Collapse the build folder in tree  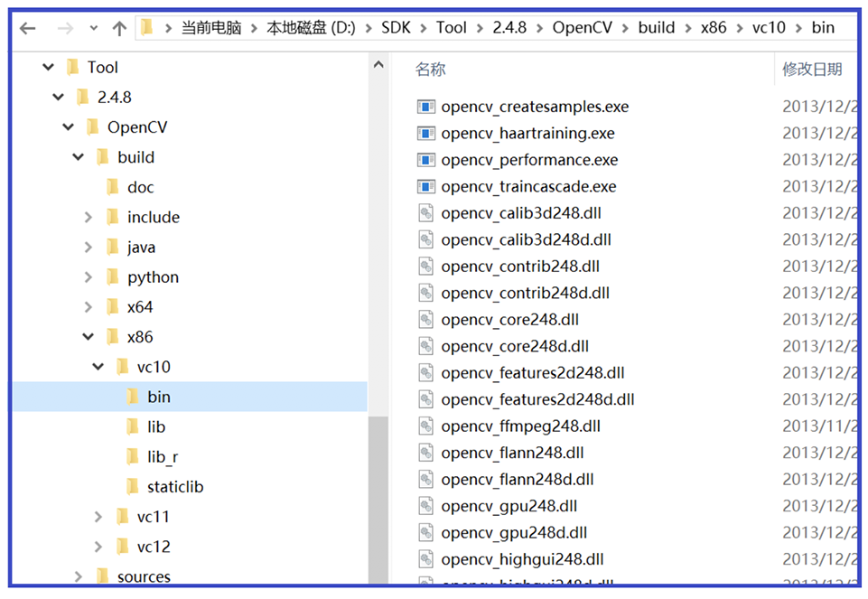(79, 157)
